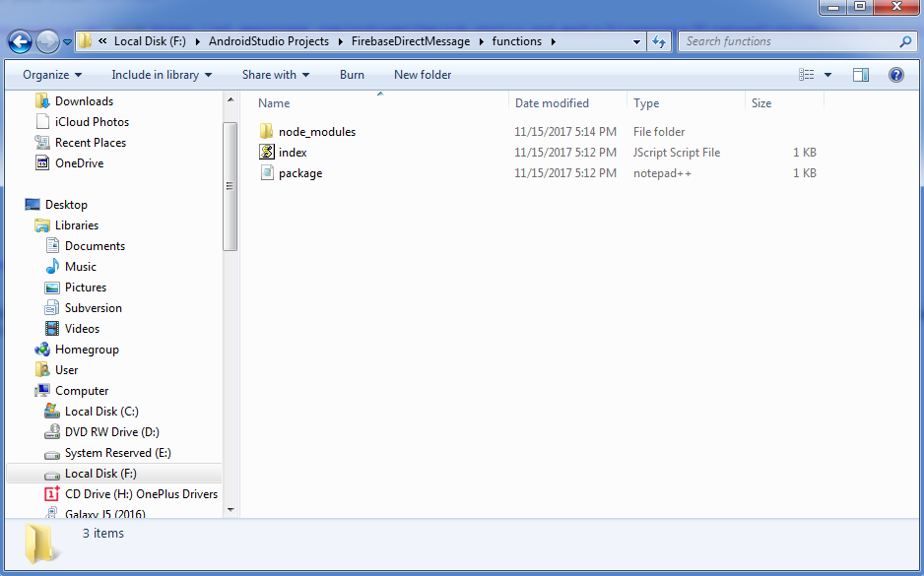The width and height of the screenshot is (924, 576).
Task: Select the index JScript file icon
Action: click(x=267, y=152)
